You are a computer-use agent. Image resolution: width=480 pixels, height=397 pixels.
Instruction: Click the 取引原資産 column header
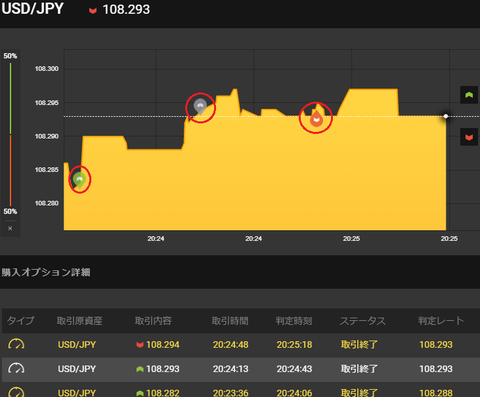(79, 321)
